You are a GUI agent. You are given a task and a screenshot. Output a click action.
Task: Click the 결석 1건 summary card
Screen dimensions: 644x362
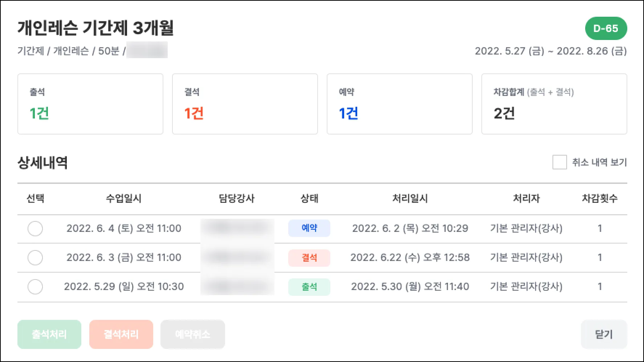[245, 104]
